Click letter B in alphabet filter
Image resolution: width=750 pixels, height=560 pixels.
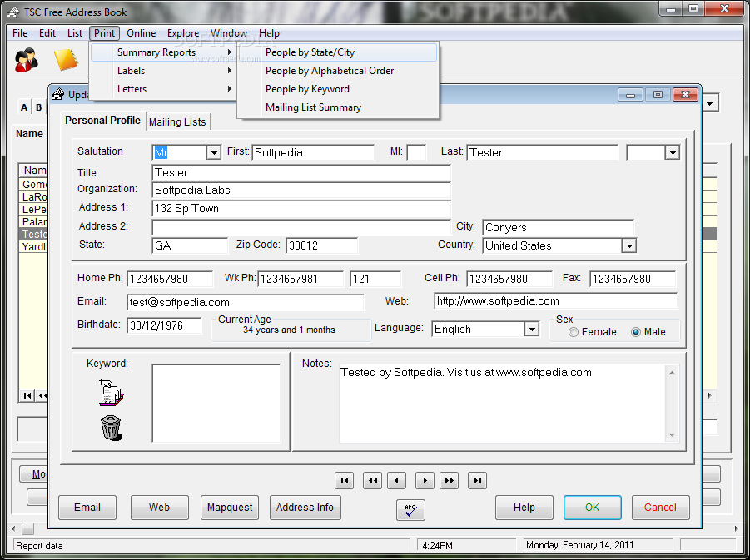(39, 107)
